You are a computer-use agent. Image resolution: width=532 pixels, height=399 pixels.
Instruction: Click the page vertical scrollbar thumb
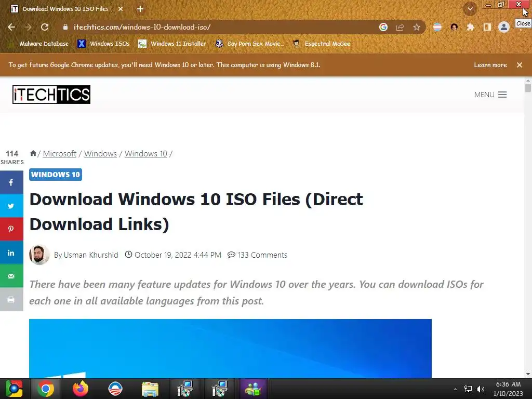[528, 88]
